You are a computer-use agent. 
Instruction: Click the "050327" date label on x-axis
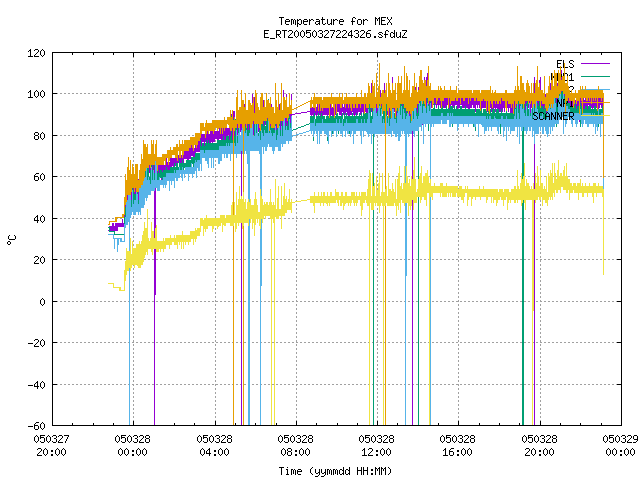click(x=51, y=439)
